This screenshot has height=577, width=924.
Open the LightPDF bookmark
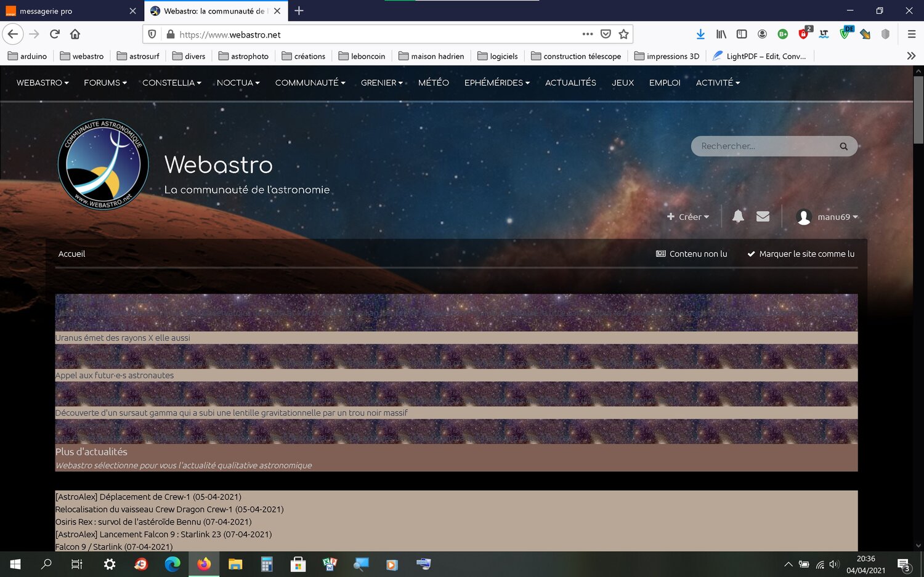(x=759, y=56)
